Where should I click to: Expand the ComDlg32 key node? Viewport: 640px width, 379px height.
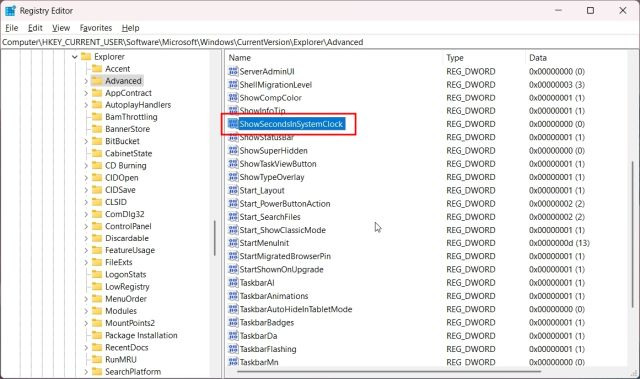[86, 214]
